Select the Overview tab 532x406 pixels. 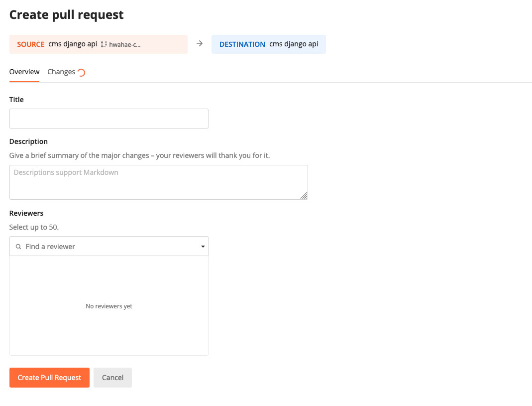click(24, 72)
